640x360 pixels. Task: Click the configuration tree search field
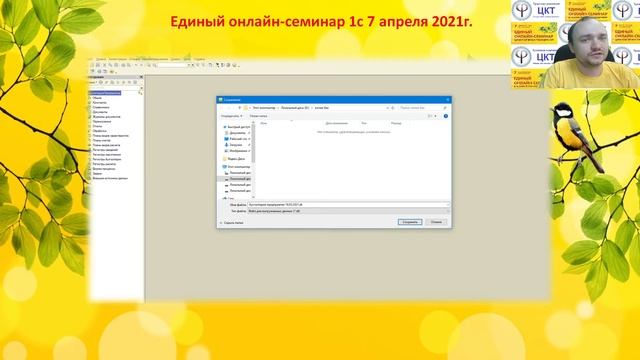(115, 87)
